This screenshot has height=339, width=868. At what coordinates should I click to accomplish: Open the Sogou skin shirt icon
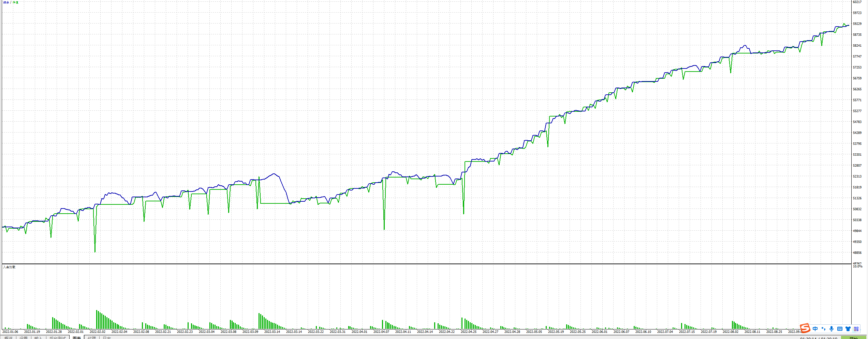(848, 329)
